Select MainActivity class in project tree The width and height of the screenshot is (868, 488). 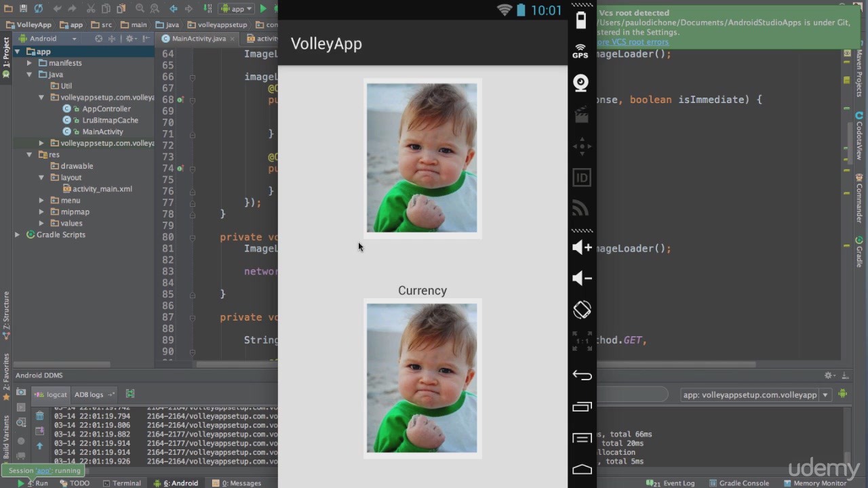point(102,131)
